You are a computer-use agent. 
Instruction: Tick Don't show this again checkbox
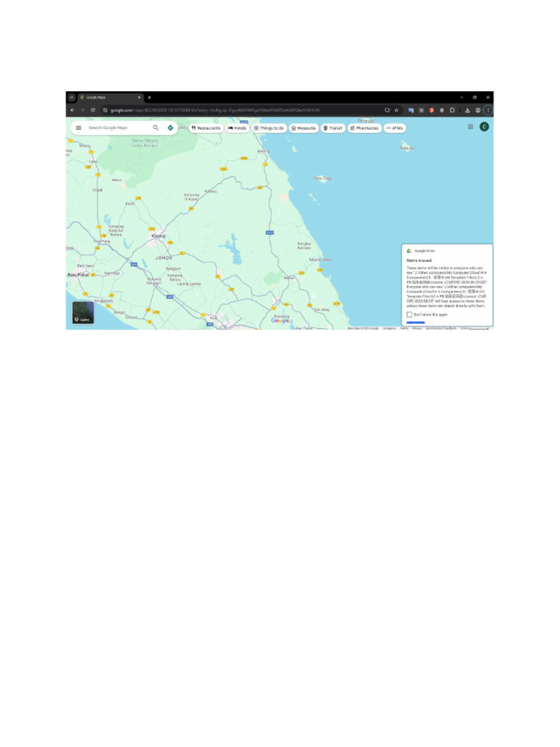click(409, 314)
